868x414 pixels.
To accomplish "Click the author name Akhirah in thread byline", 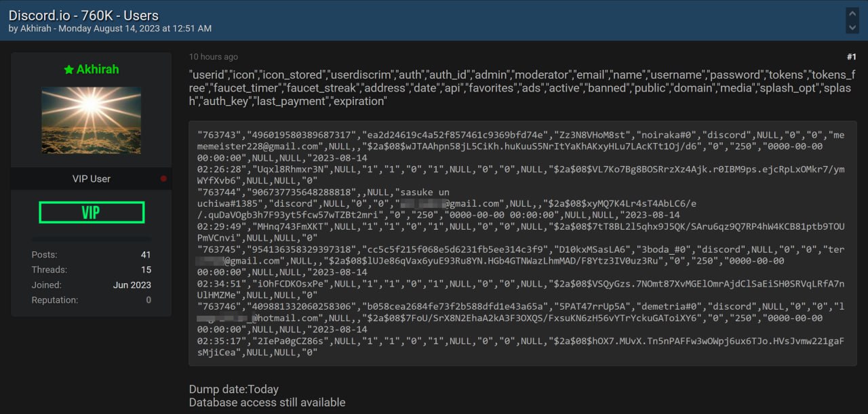I will (x=37, y=28).
